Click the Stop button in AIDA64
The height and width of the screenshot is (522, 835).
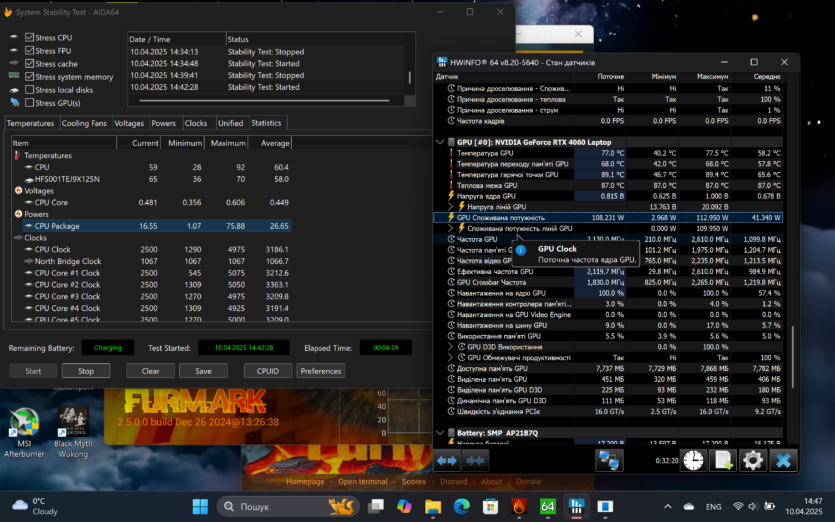(86, 371)
